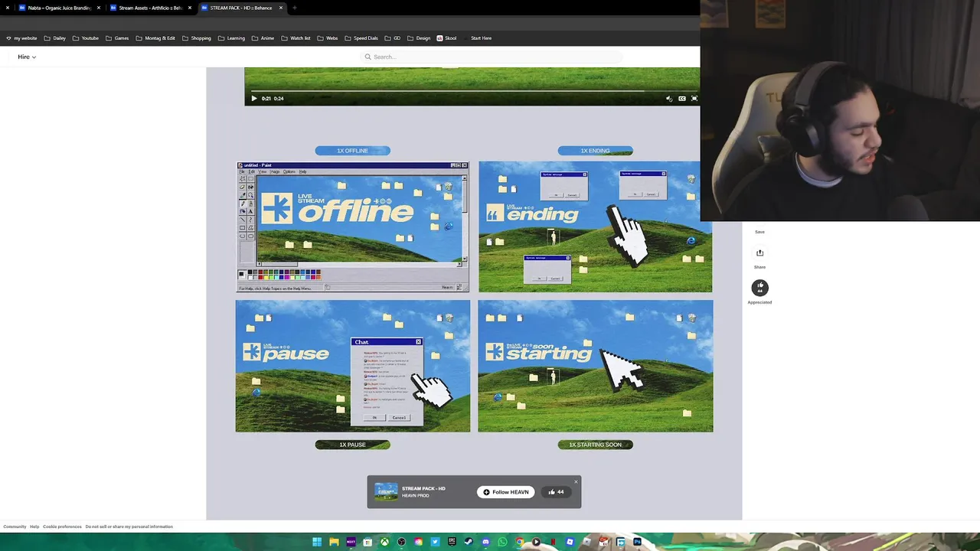The width and height of the screenshot is (980, 551).
Task: Focus the Behance Search field
Action: pos(492,57)
